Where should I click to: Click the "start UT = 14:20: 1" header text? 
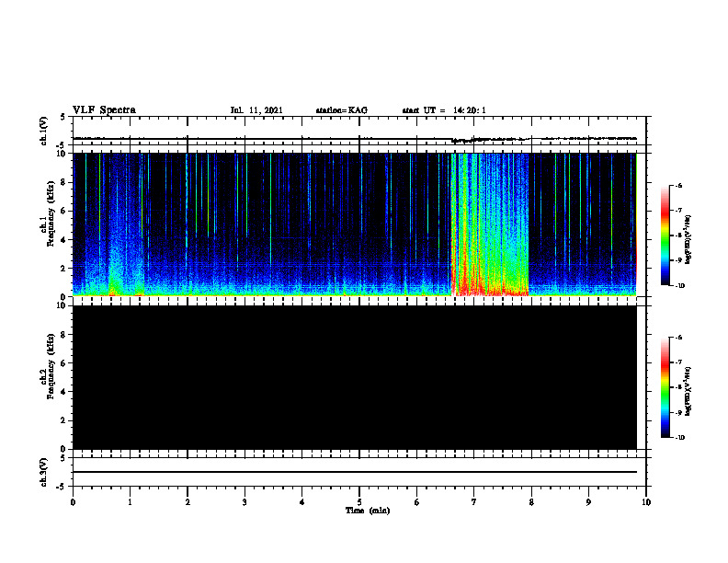pos(444,110)
